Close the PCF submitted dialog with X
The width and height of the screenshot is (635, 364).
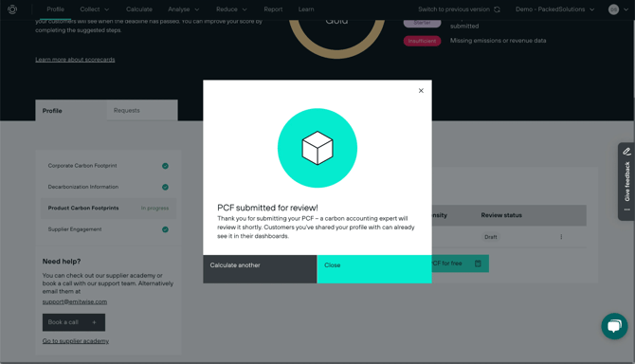pos(421,91)
